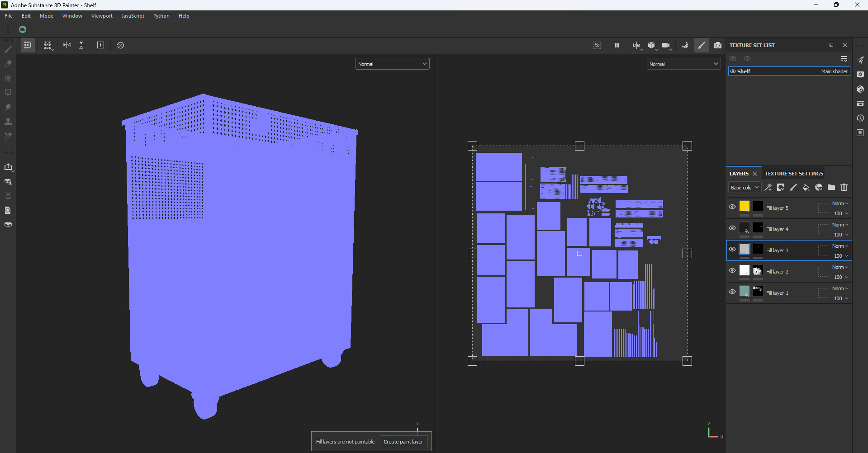Switch to Texture Set Settings tab

coord(794,174)
